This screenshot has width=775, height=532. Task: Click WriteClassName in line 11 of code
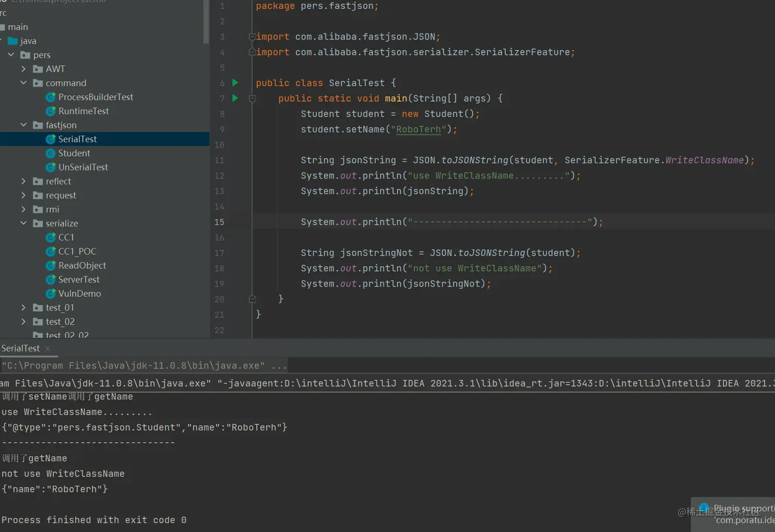point(704,160)
